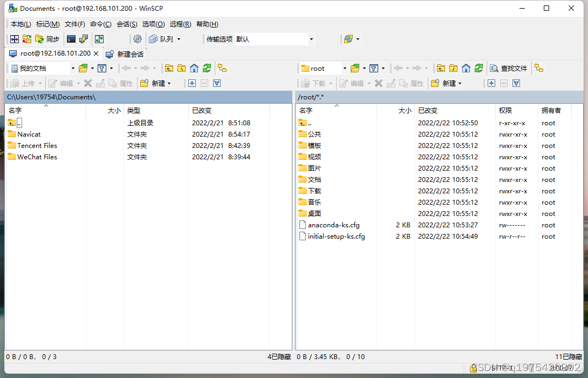Select the remote 下载 folder
588x378 pixels.
click(314, 191)
